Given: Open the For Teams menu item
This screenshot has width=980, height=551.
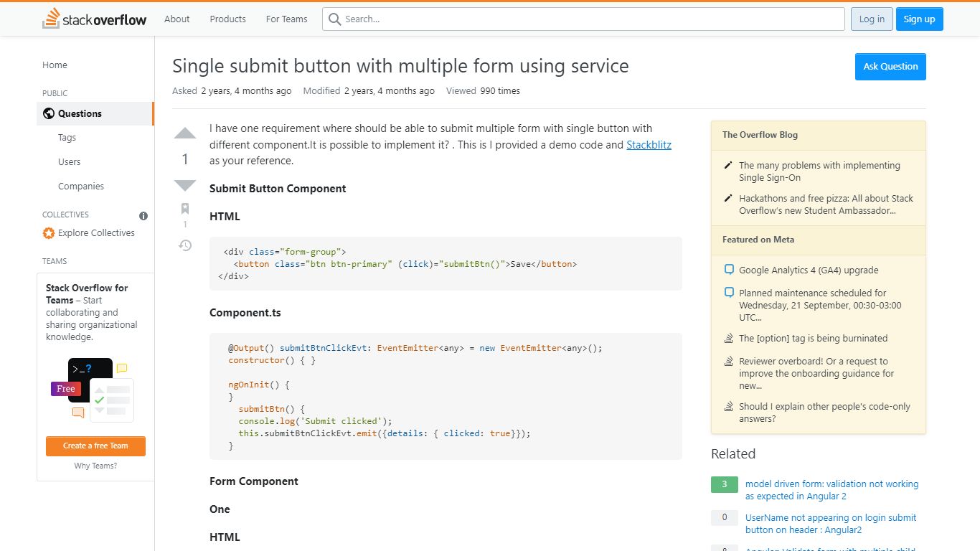Looking at the screenshot, I should tap(287, 19).
